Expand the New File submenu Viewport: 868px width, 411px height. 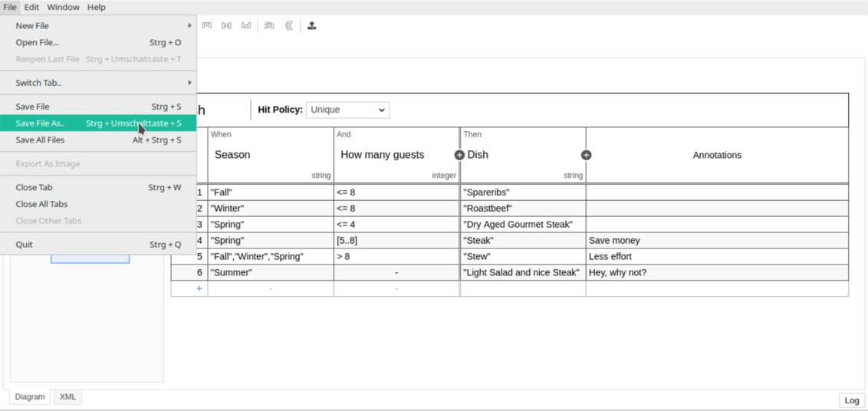coord(98,25)
